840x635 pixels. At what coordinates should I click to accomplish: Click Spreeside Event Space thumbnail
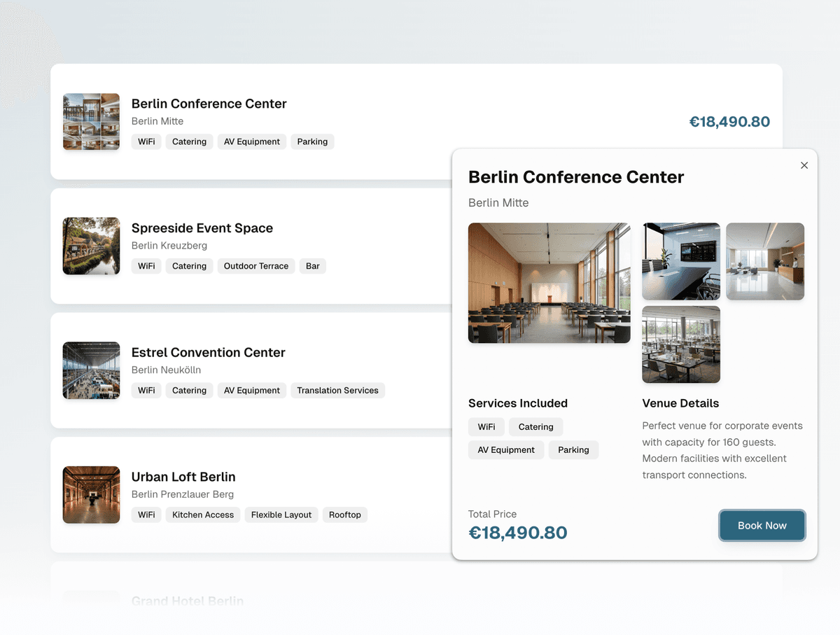pos(91,246)
